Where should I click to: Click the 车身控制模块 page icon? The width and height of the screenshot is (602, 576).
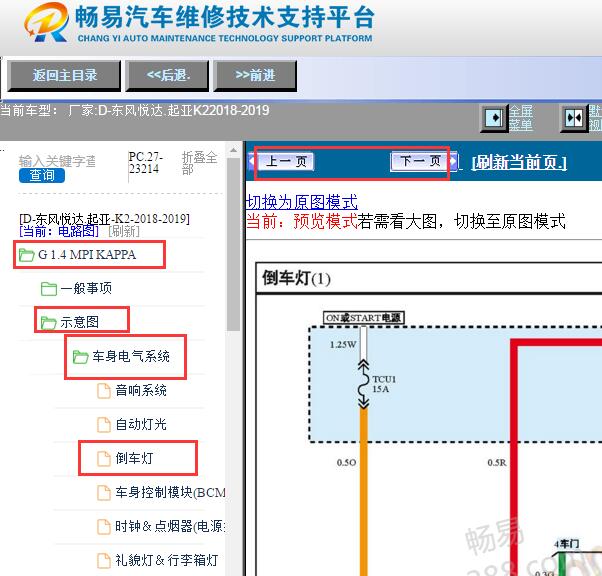(x=104, y=492)
